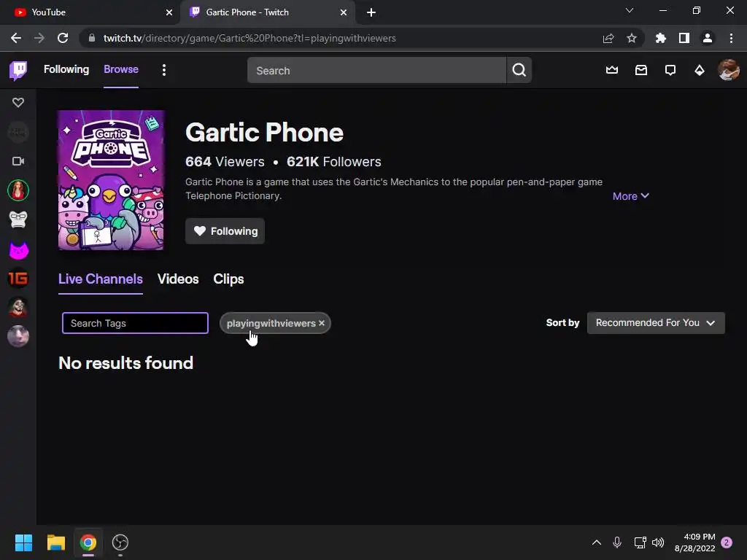747x560 pixels.
Task: Open the Chrome extensions puzzle icon
Action: (x=661, y=38)
